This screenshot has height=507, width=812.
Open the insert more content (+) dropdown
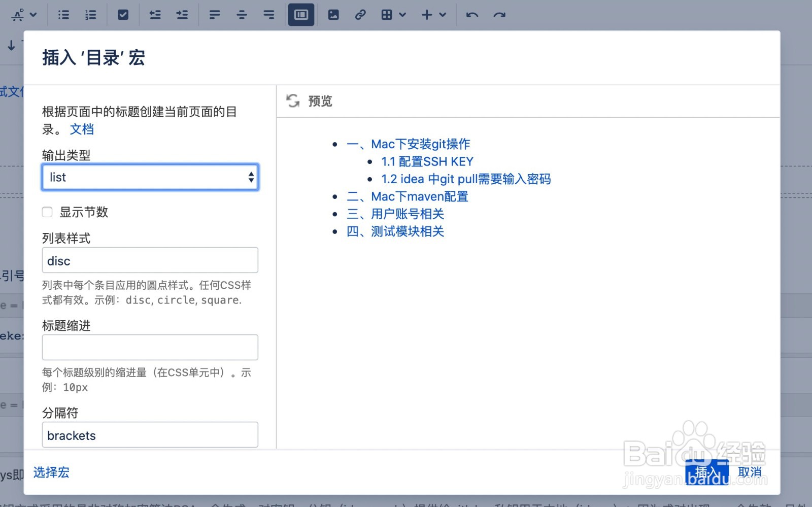click(x=442, y=15)
